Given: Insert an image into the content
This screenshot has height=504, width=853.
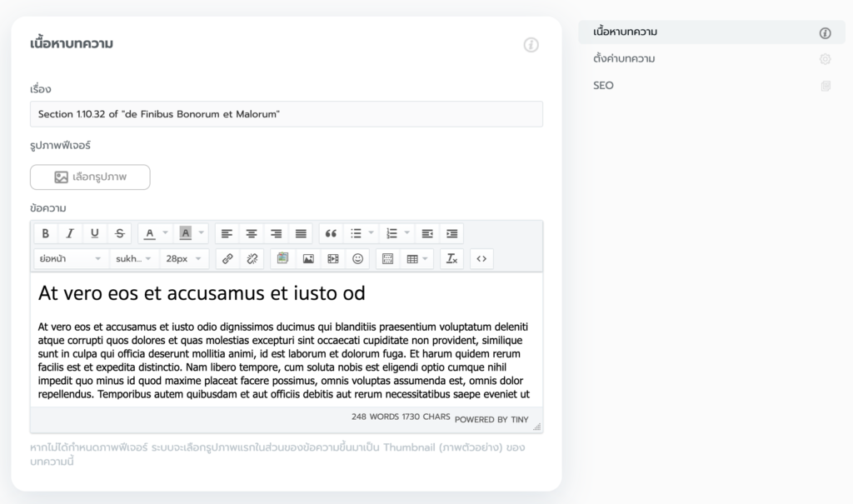Looking at the screenshot, I should pos(307,259).
